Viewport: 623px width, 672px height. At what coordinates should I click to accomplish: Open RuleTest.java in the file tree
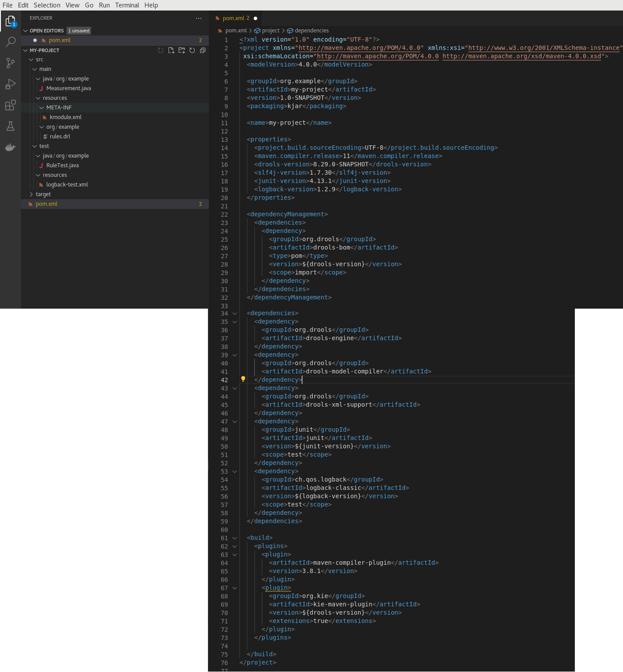click(62, 165)
